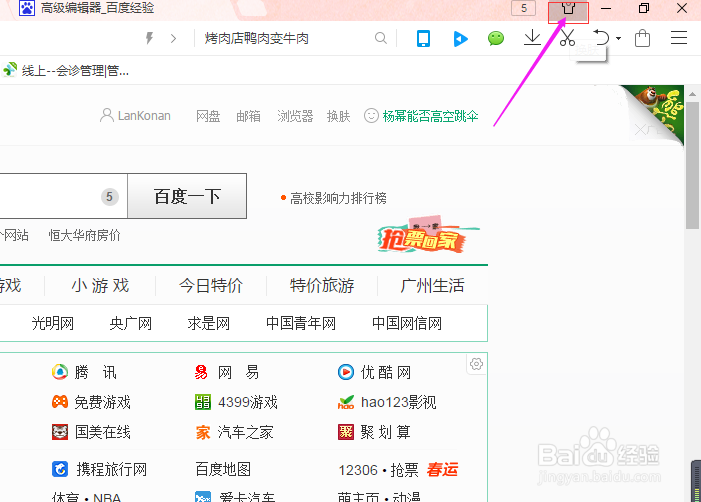Open the 网易 site link

pyautogui.click(x=238, y=372)
